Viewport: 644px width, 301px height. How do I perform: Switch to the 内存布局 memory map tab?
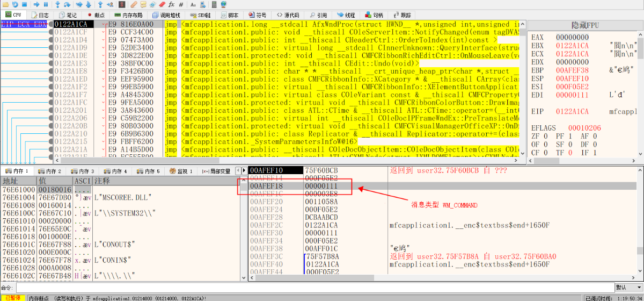tap(129, 15)
